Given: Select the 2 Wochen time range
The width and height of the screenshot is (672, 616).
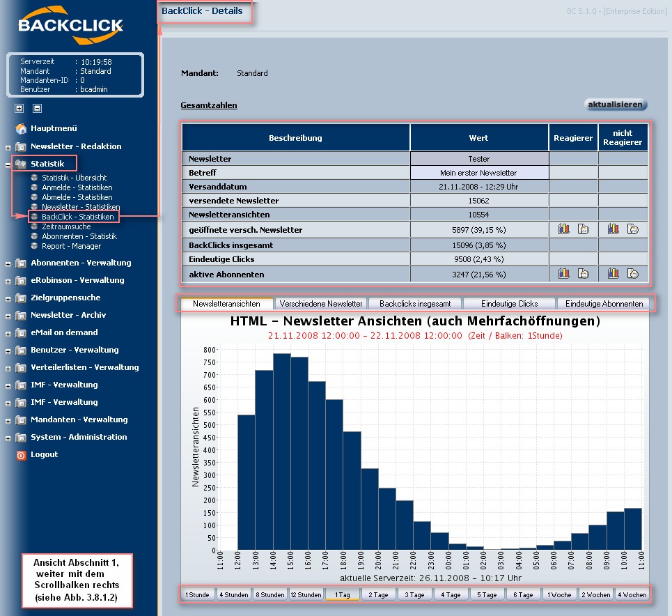Looking at the screenshot, I should (x=595, y=595).
